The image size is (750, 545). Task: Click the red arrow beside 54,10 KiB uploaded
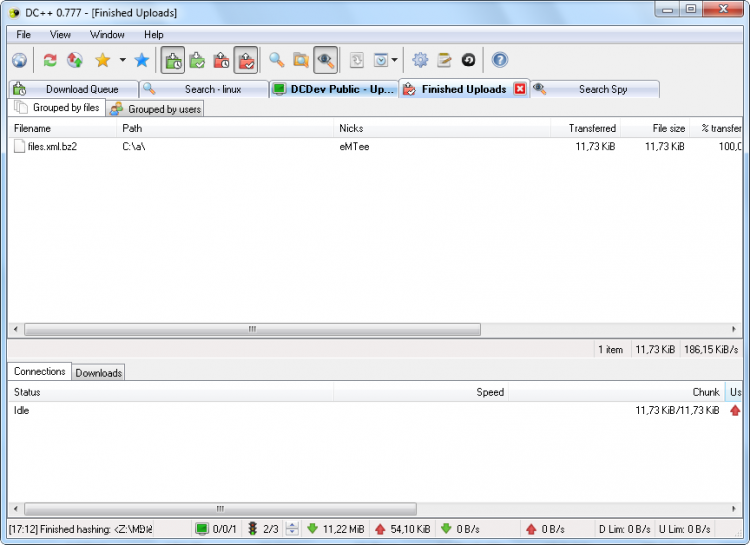(x=380, y=529)
